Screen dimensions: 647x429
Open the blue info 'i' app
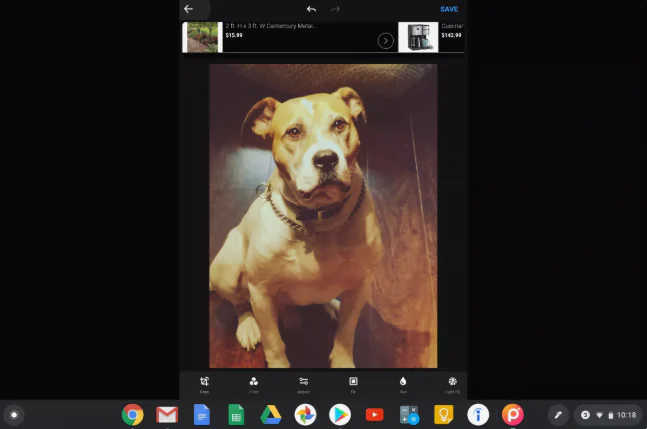[x=478, y=415]
